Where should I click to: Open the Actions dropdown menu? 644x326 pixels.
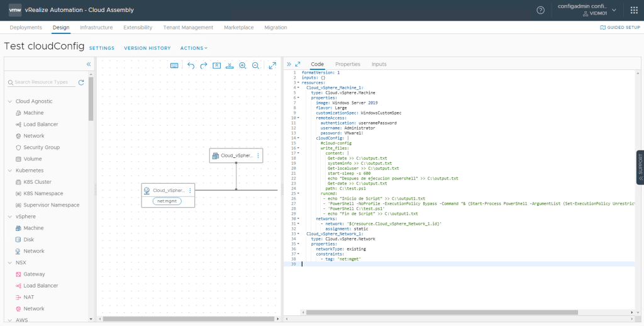[x=194, y=48]
